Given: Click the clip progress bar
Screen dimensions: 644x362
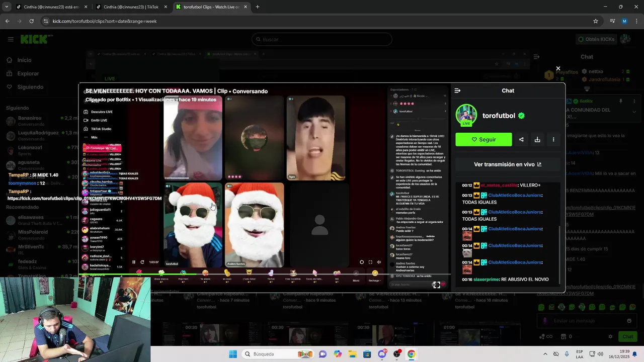Looking at the screenshot, I should 264,275.
